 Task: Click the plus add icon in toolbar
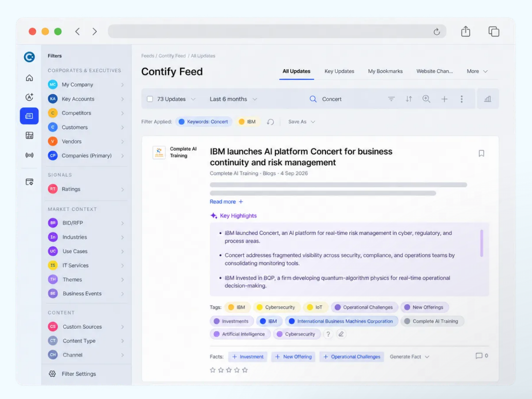[444, 99]
